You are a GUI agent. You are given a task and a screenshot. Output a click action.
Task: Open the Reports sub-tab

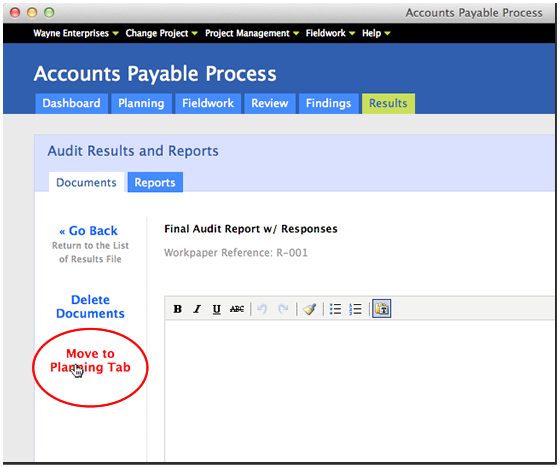pos(155,182)
